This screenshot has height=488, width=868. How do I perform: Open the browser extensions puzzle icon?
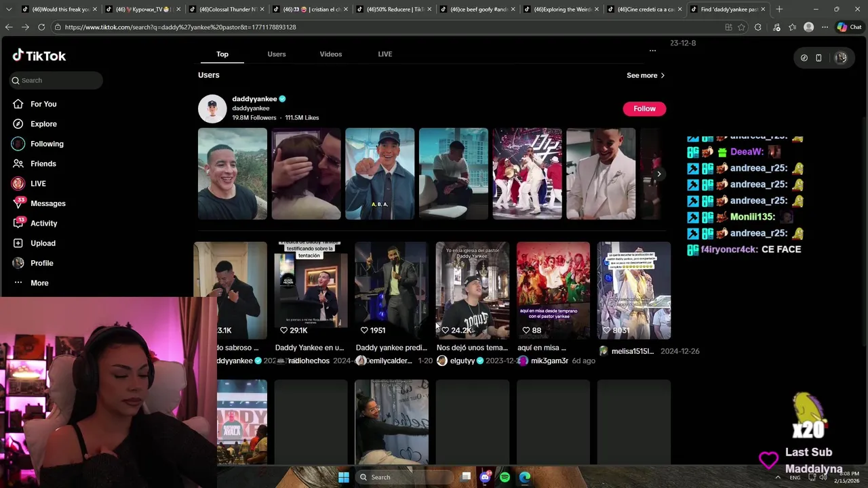coord(757,27)
